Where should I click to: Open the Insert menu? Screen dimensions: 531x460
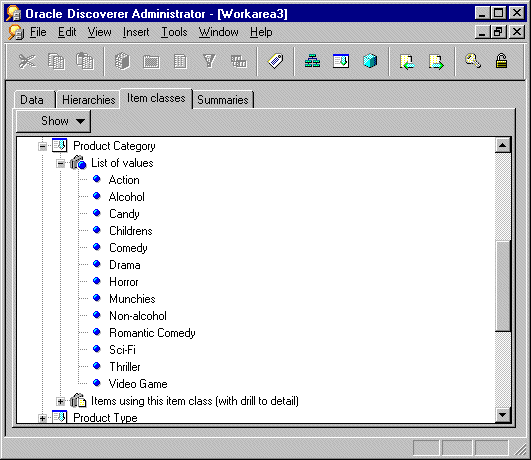point(136,32)
